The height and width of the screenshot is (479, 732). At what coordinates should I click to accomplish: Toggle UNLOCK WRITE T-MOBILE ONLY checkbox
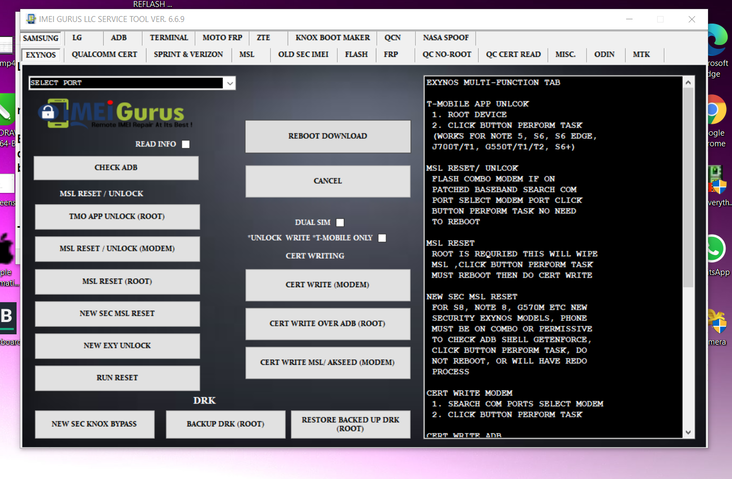pyautogui.click(x=382, y=238)
